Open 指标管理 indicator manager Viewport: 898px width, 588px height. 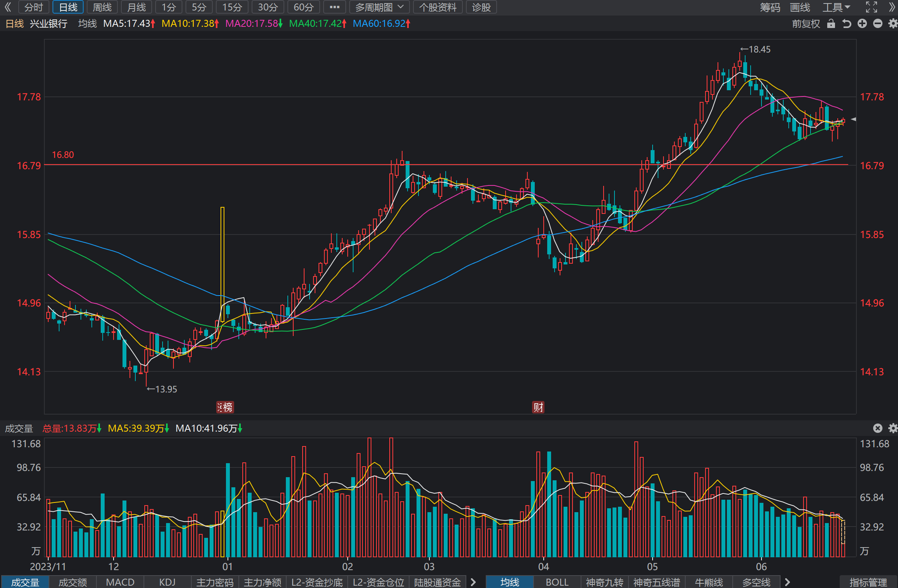[868, 582]
